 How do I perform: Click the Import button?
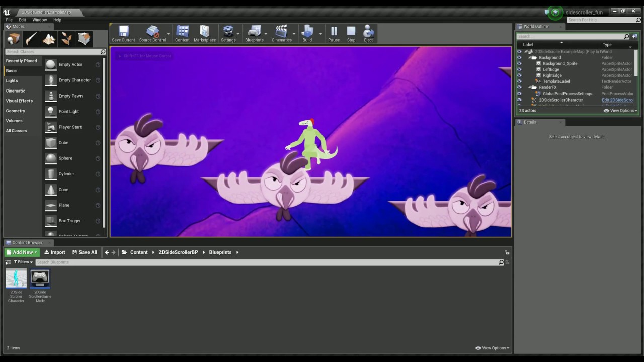pyautogui.click(x=54, y=252)
